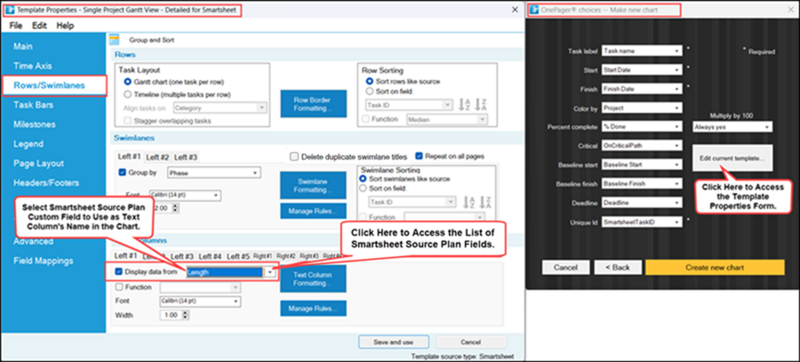
Task: Click descending Z-A sort icon in Row Sorting
Action: pos(480,105)
